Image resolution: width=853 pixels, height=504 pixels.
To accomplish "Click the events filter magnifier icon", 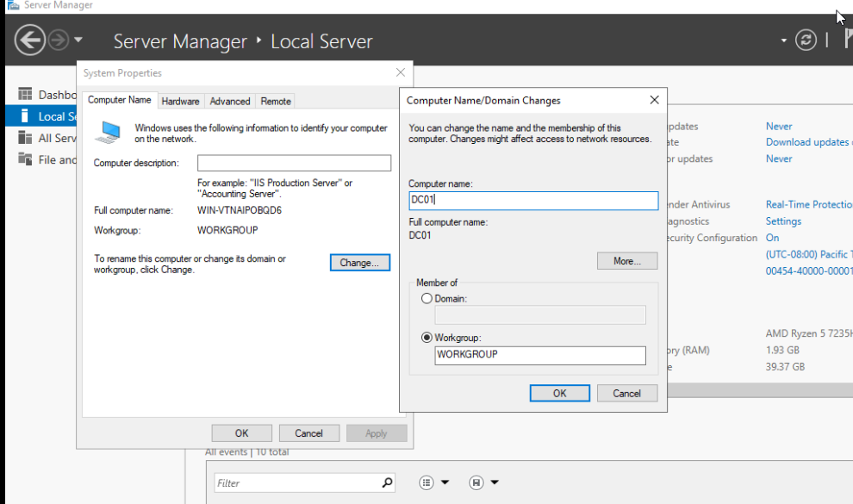I will coord(388,483).
